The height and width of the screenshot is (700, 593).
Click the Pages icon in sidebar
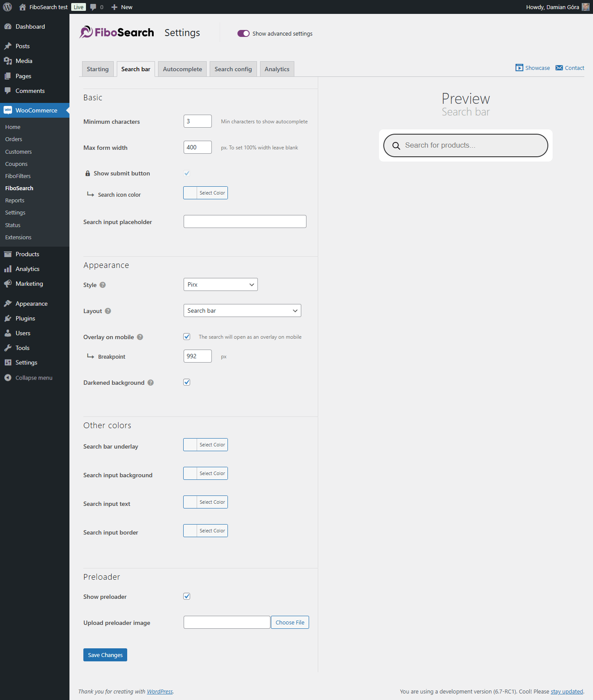pyautogui.click(x=8, y=76)
